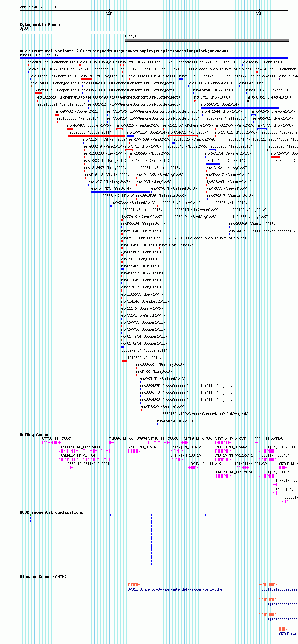This screenshot has width=298, height=644.
Task: Open variant nsv818135 (Wang2007)
Action: (99, 62)
